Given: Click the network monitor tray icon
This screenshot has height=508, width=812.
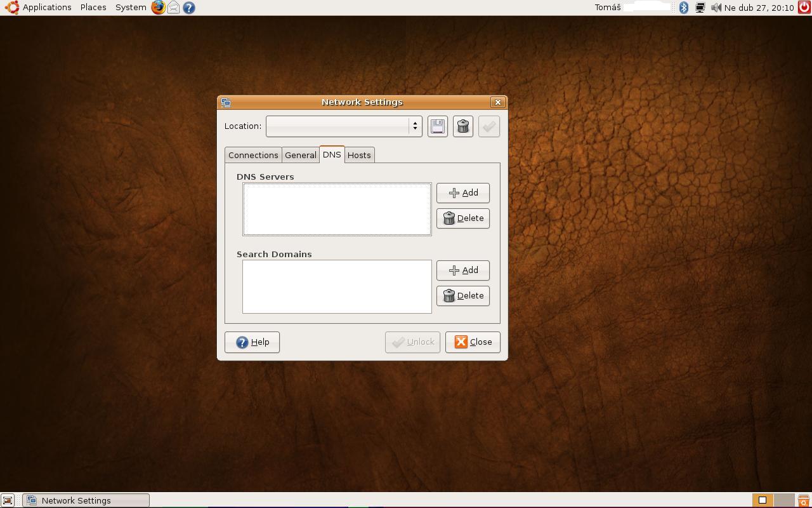Looking at the screenshot, I should [700, 8].
